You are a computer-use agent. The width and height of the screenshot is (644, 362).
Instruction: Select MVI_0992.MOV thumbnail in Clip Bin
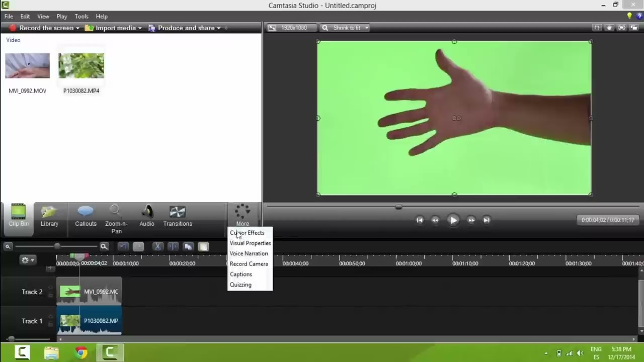tap(27, 66)
